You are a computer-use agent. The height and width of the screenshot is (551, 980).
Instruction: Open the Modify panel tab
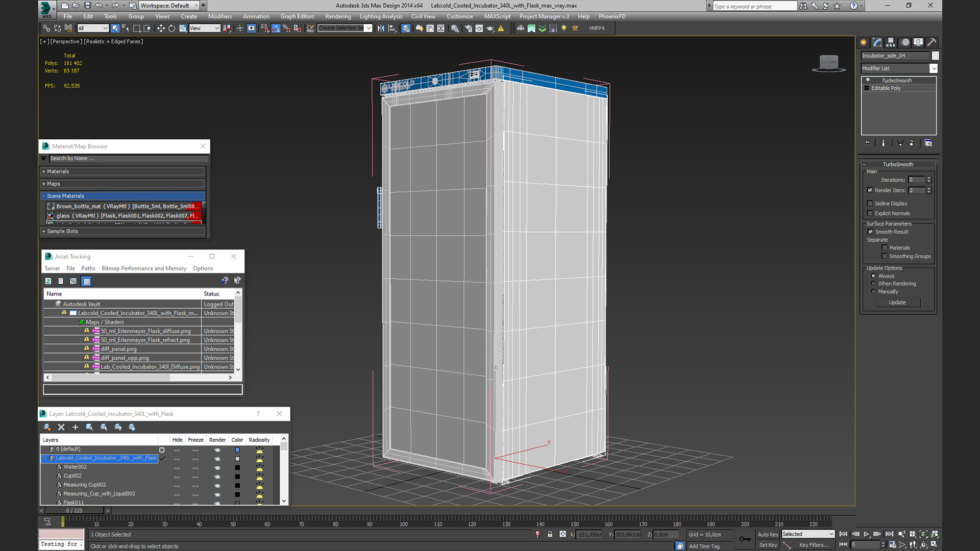pyautogui.click(x=877, y=42)
